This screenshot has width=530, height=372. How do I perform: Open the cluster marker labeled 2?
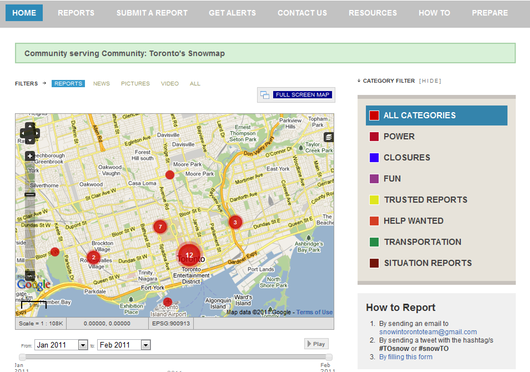pos(94,258)
